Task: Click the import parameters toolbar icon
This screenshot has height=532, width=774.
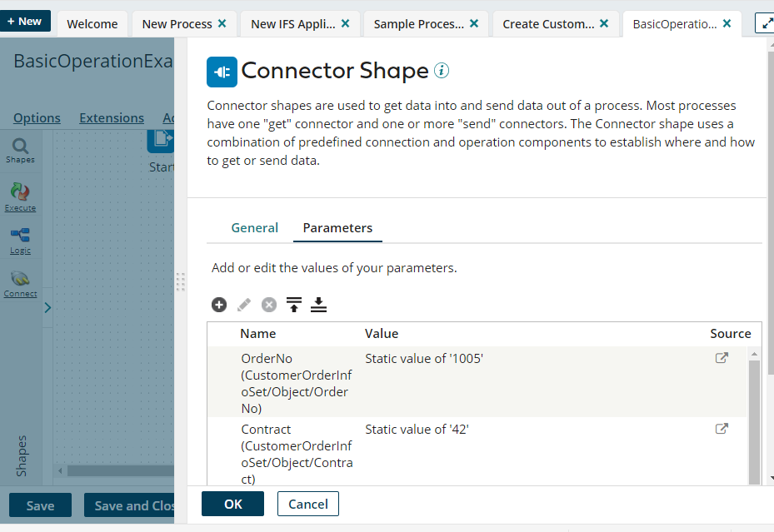Action: tap(294, 305)
